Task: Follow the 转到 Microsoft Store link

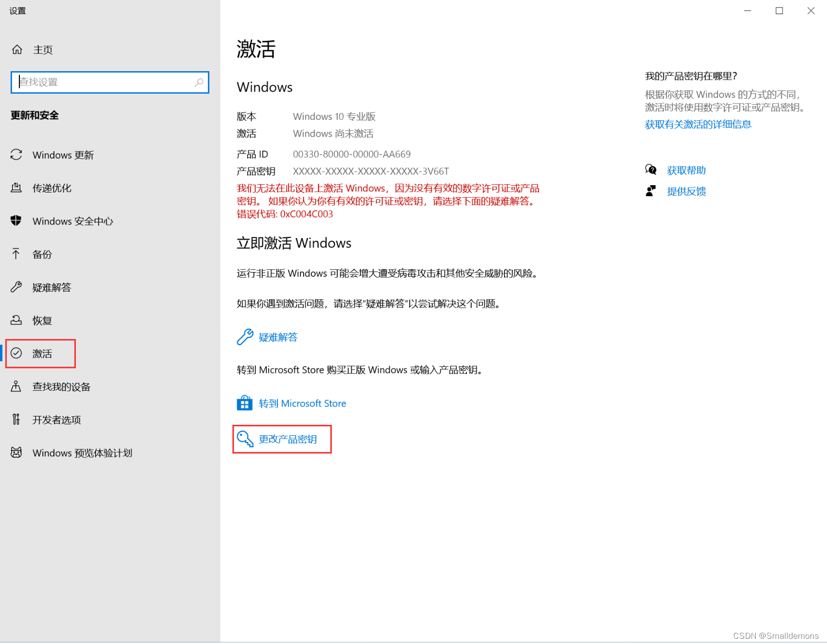Action: 303,403
